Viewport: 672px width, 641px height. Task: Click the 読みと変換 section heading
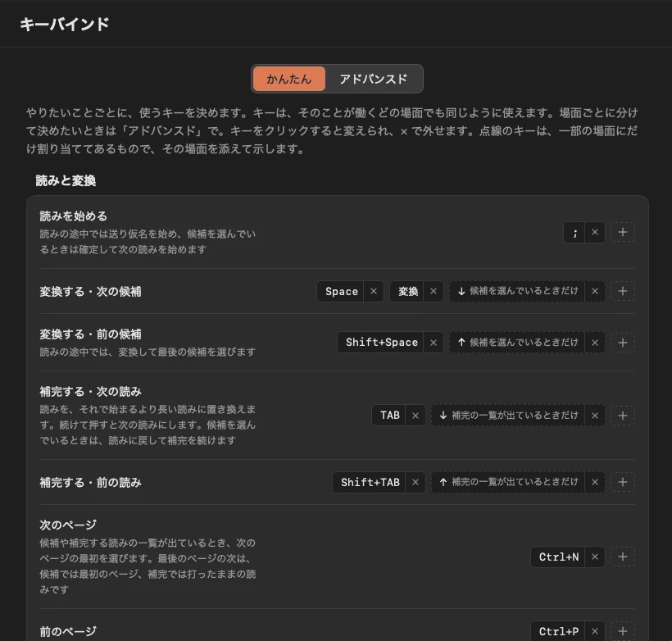click(66, 180)
